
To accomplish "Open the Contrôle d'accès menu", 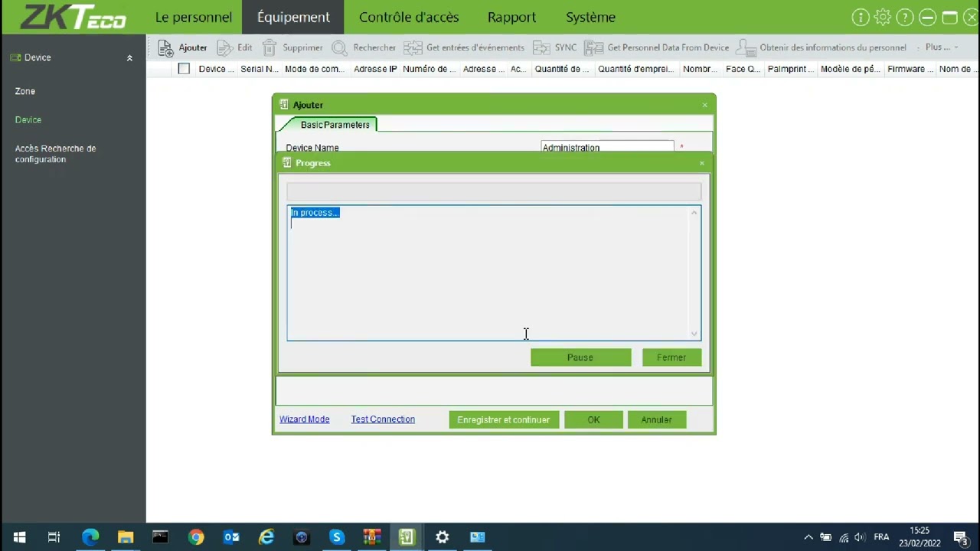I will 409,17.
